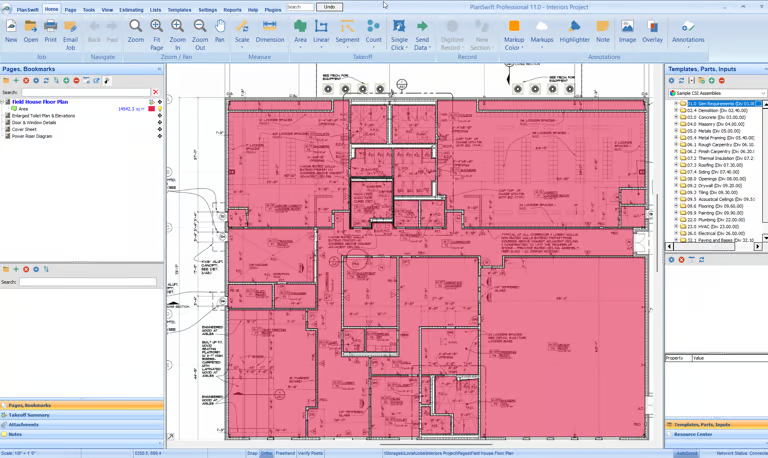This screenshot has height=458, width=768.
Task: Expand the 22.0 Plumbing folder
Action: [x=676, y=220]
